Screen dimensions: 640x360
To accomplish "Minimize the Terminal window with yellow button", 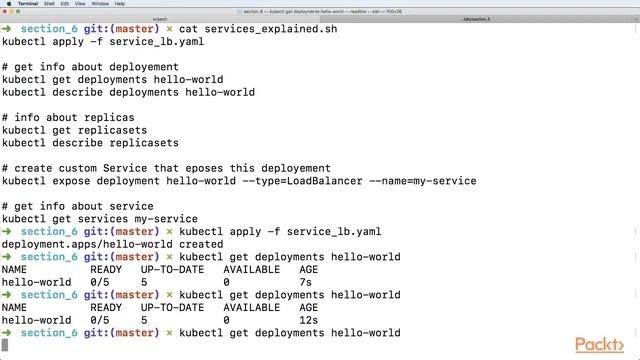I will 11,11.
